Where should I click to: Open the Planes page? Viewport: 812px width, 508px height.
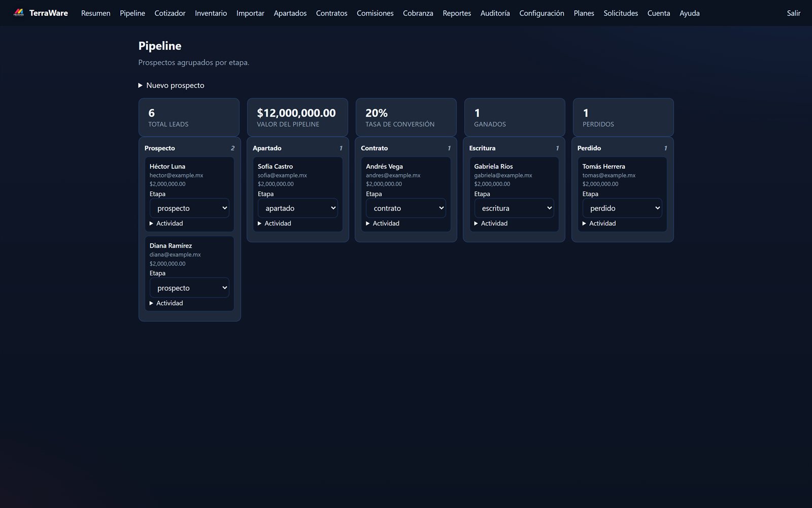[584, 13]
